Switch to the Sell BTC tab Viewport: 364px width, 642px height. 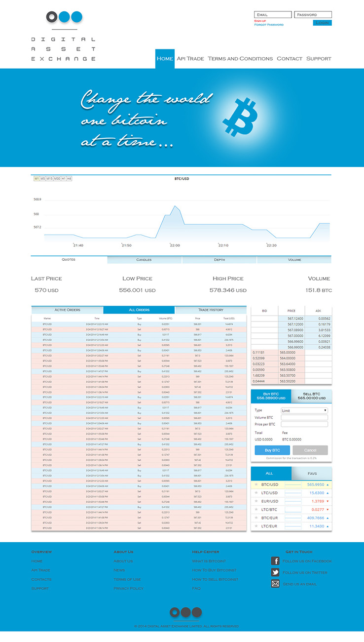coord(311,396)
